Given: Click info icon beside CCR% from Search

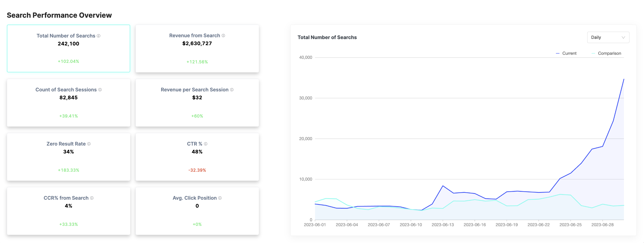Looking at the screenshot, I should (x=92, y=198).
